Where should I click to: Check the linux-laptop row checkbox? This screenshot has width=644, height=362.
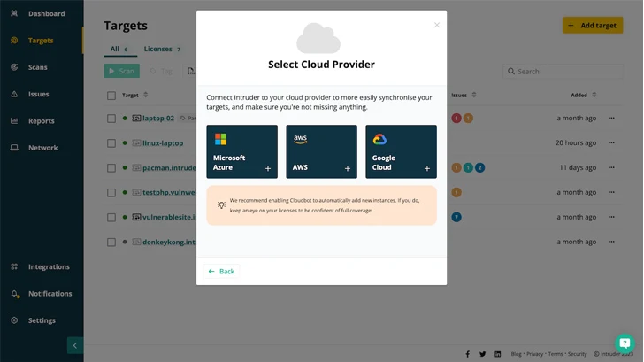pyautogui.click(x=111, y=143)
